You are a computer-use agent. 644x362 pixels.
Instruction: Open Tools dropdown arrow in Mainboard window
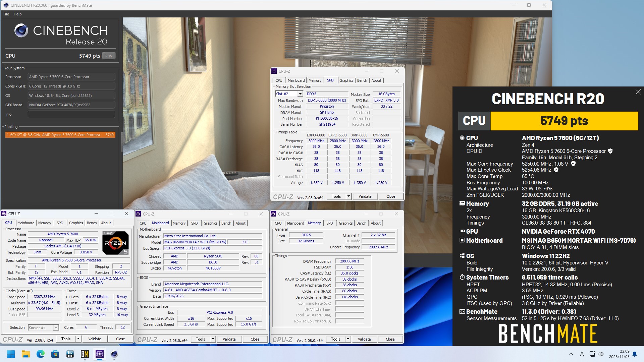pos(213,339)
